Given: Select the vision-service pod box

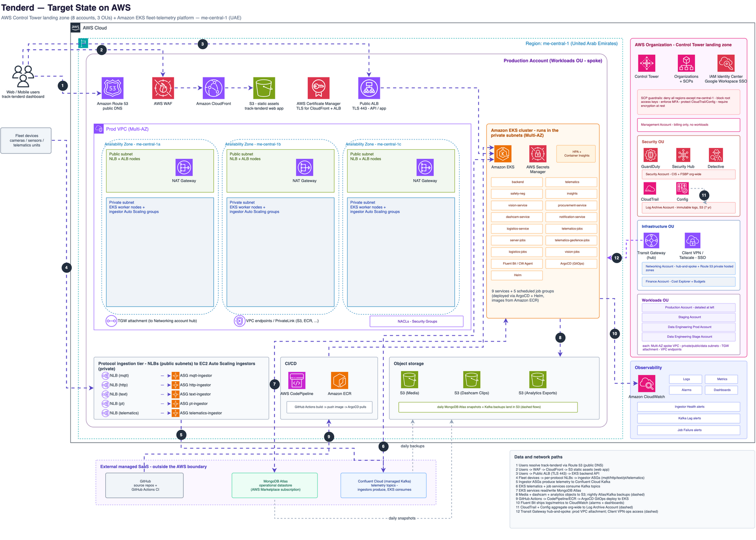Looking at the screenshot, I should pos(517,206).
